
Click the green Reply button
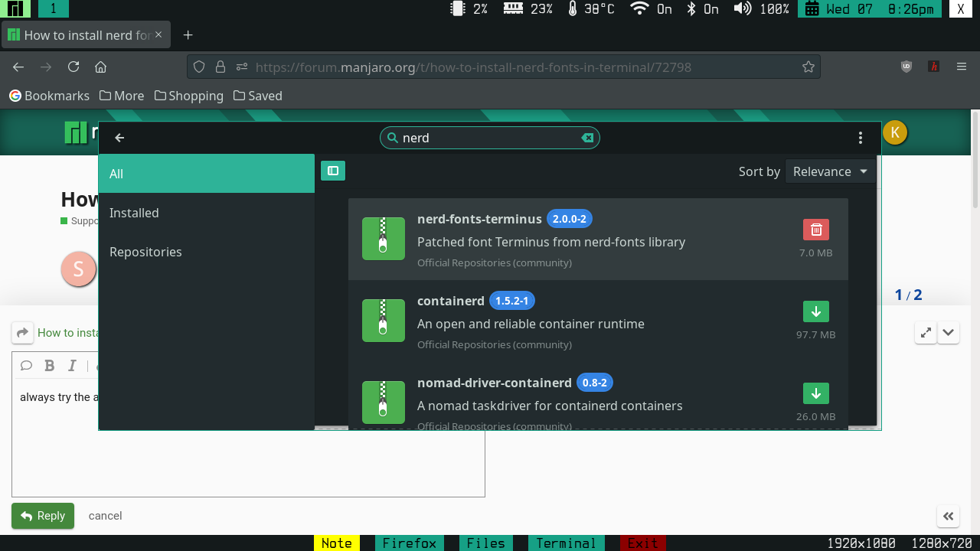(x=43, y=516)
